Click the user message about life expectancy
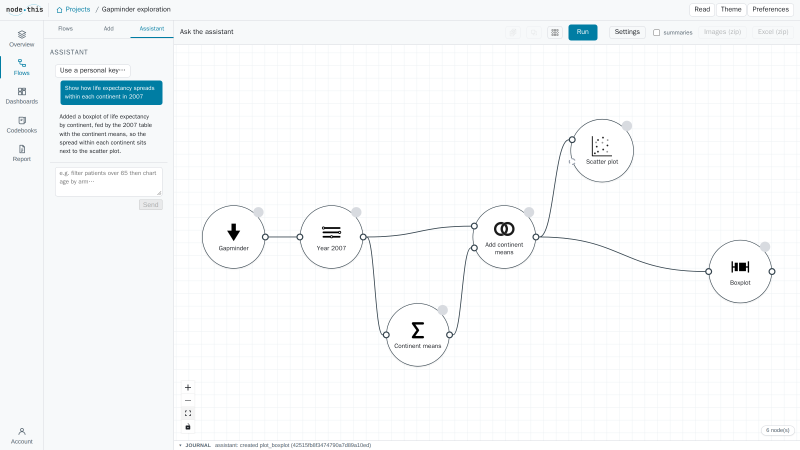Image resolution: width=800 pixels, height=450 pixels. pyautogui.click(x=111, y=92)
